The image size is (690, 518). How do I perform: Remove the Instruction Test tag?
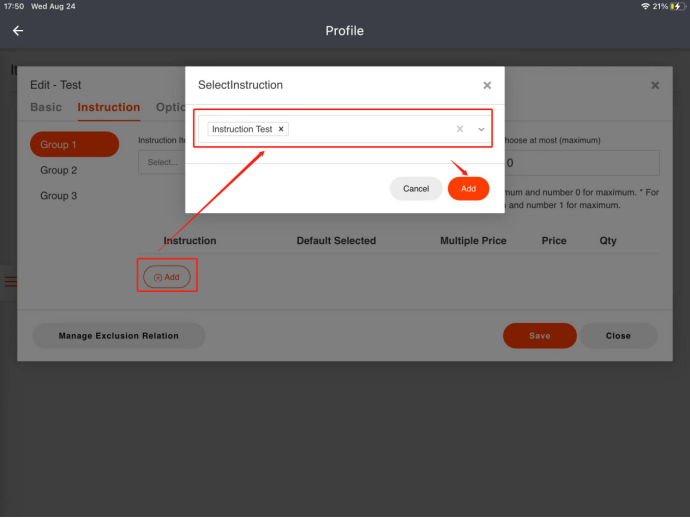click(281, 129)
